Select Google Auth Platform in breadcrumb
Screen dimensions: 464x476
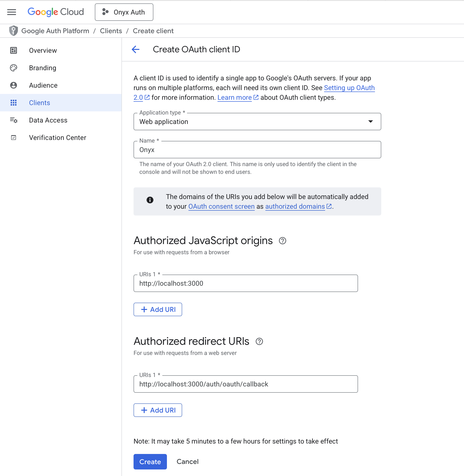(x=55, y=31)
